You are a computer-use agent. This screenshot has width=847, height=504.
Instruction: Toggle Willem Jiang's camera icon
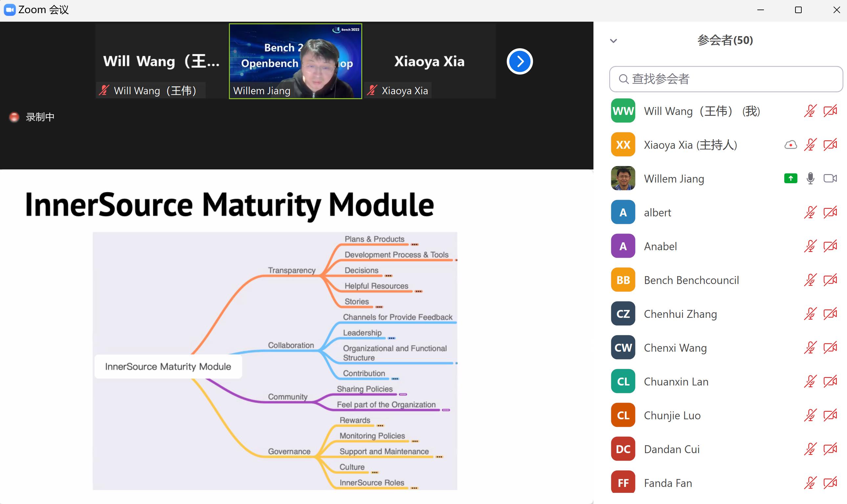pyautogui.click(x=830, y=178)
